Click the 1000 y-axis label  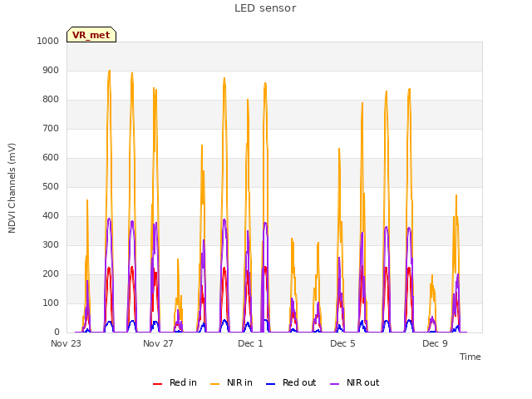pyautogui.click(x=48, y=41)
